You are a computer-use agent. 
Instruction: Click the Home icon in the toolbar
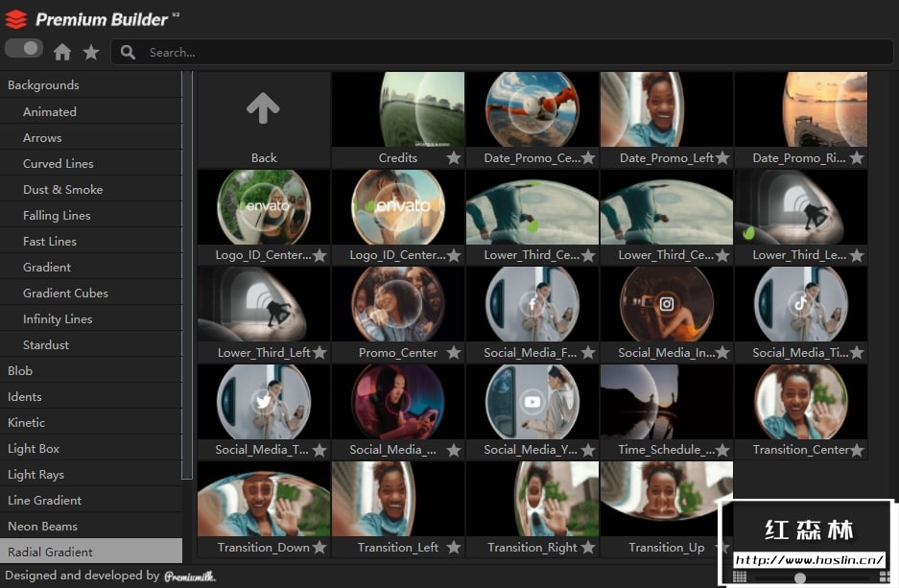[x=62, y=52]
